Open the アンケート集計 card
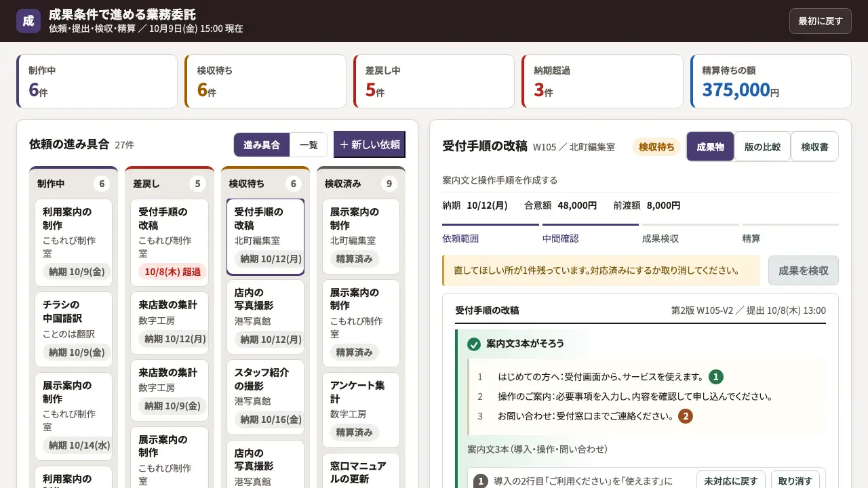The width and height of the screenshot is (868, 488). (361, 410)
